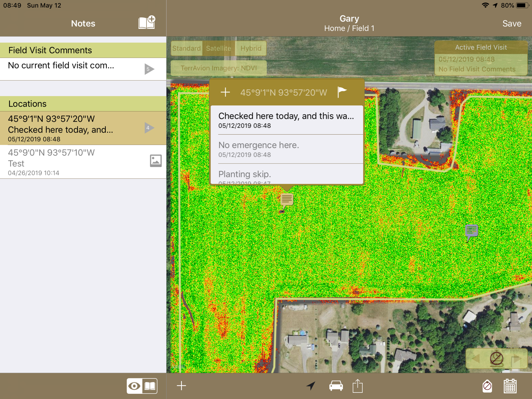Open the calendar icon at bottom right
532x399 pixels.
click(510, 386)
